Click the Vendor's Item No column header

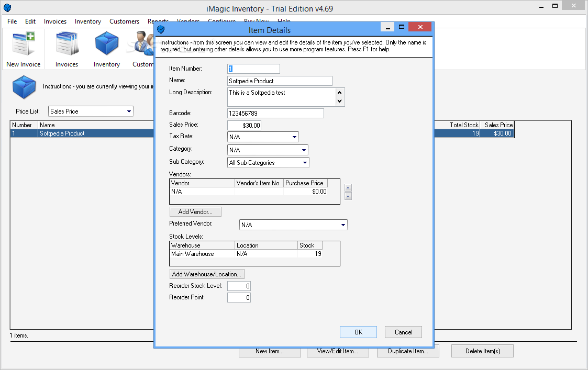coord(259,183)
